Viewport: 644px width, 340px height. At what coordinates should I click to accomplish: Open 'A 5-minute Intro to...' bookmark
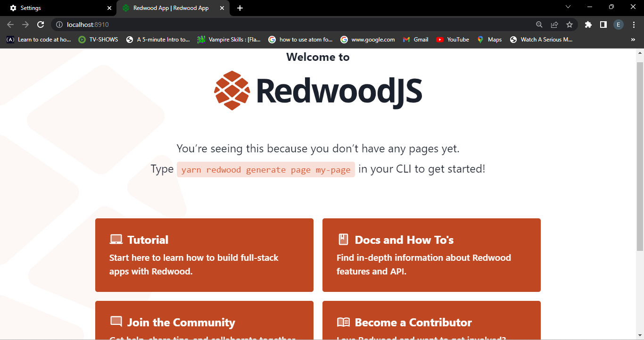(158, 40)
